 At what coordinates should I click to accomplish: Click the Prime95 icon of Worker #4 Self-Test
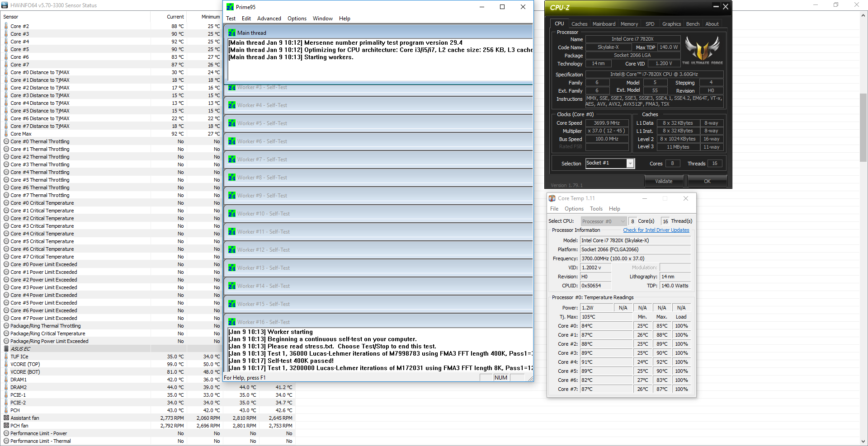point(232,105)
